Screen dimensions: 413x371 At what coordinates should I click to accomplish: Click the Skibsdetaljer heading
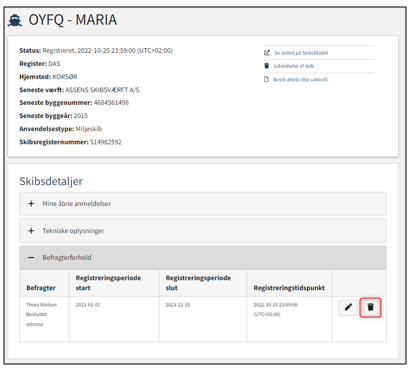point(51,181)
